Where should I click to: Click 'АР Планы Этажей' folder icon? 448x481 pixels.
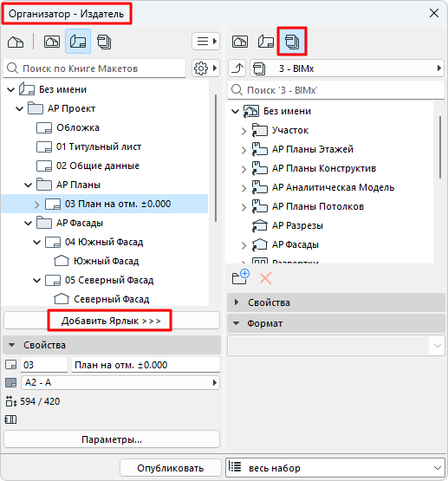[x=259, y=149]
